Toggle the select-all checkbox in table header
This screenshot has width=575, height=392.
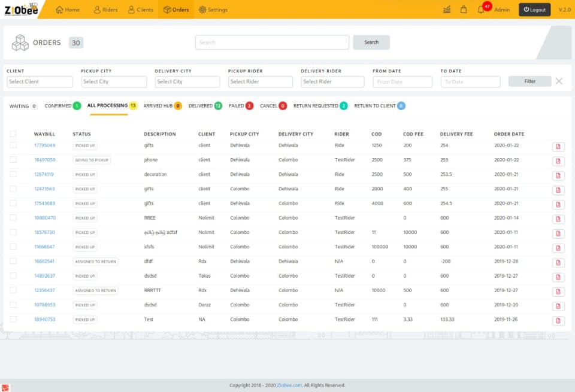pos(13,133)
